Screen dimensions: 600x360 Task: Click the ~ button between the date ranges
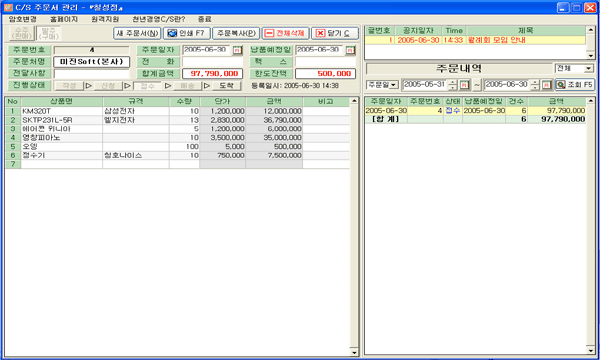pos(477,85)
